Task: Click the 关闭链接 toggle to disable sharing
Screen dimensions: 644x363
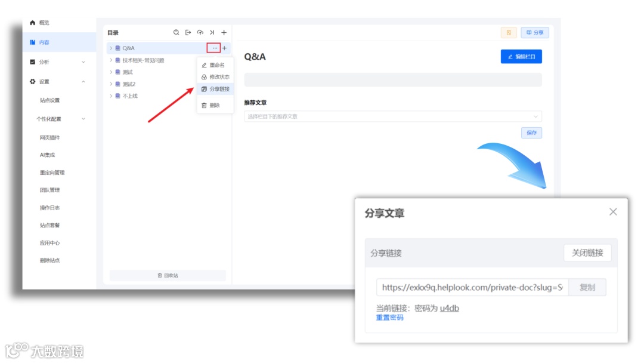Action: (587, 253)
